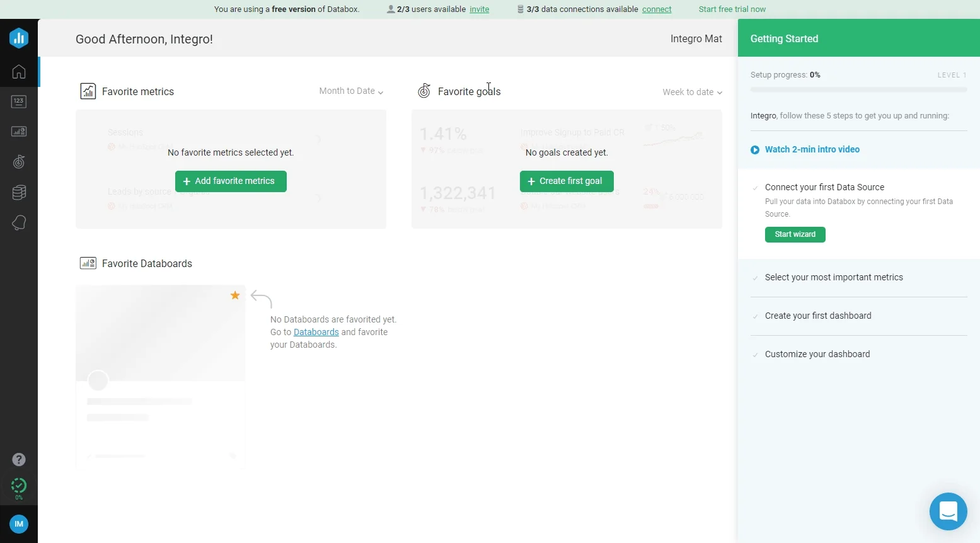Open Alerts from the sidebar bell icon
This screenshot has width=980, height=543.
[x=19, y=222]
